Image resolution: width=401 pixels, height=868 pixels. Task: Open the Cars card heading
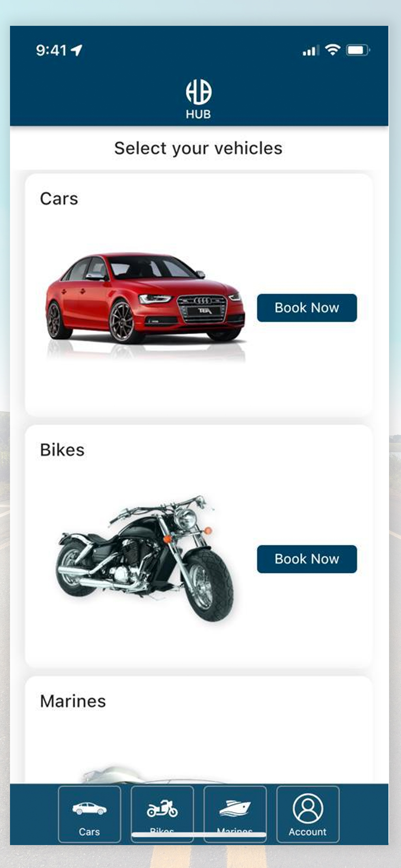59,199
